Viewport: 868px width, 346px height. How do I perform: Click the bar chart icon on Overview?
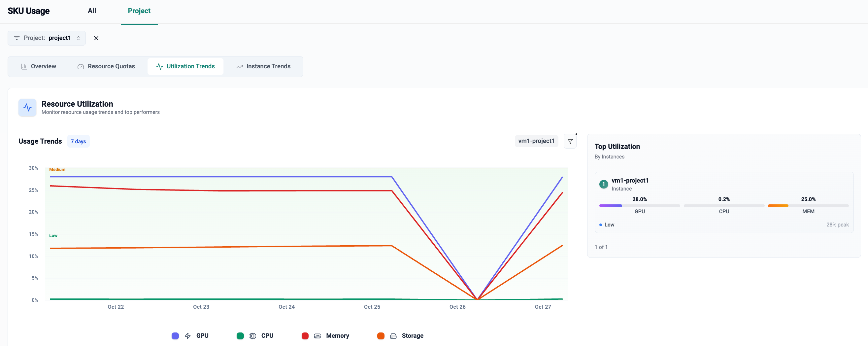pyautogui.click(x=23, y=66)
